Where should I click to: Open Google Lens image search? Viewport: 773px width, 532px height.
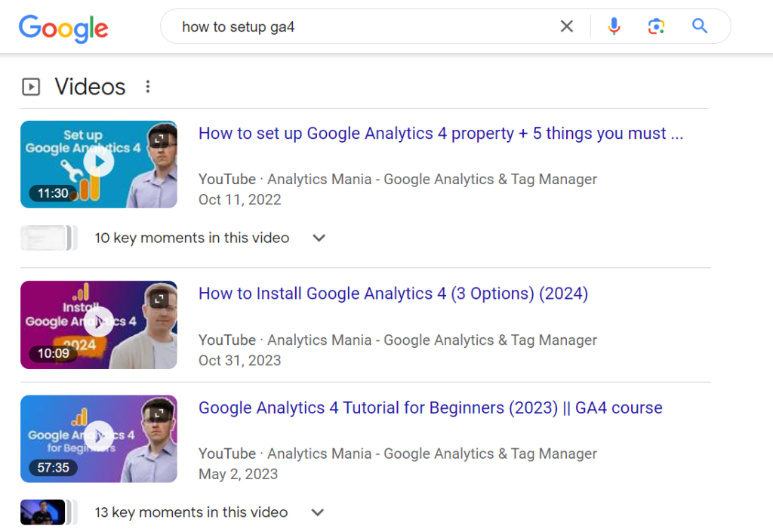656,26
